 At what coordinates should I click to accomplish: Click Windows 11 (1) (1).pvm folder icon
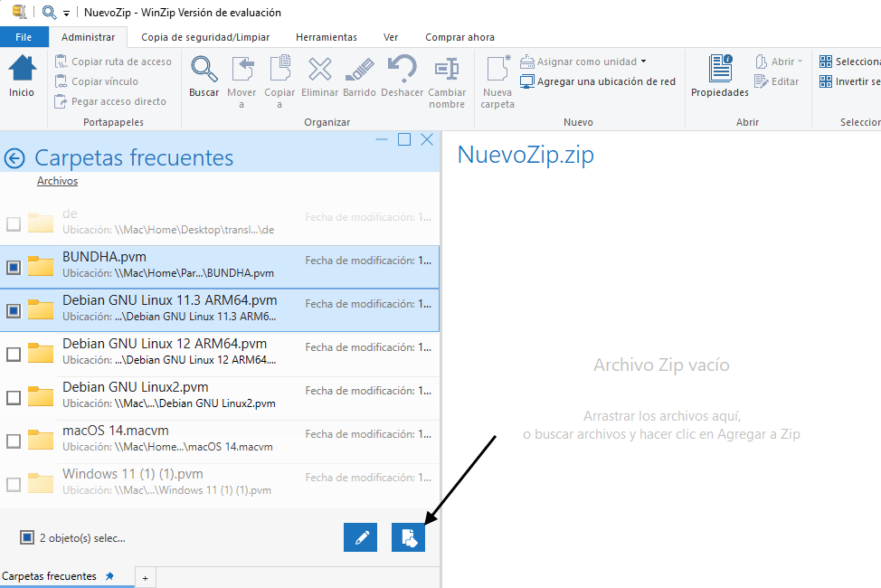(x=41, y=482)
